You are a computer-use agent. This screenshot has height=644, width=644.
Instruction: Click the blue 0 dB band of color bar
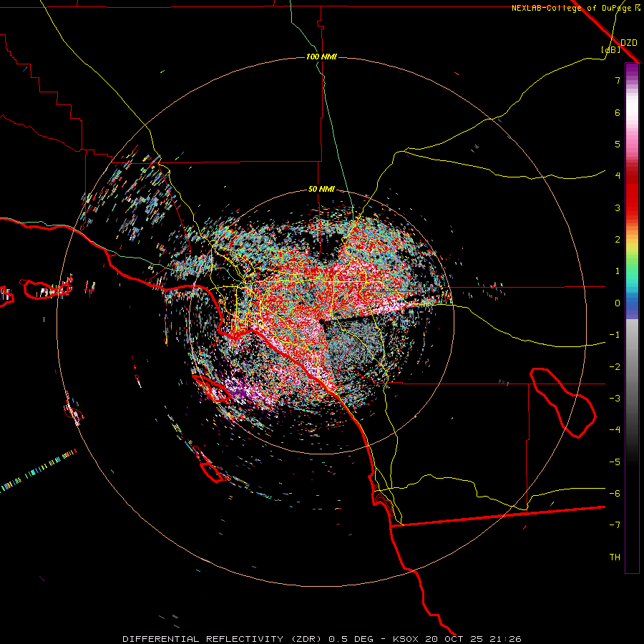click(632, 304)
